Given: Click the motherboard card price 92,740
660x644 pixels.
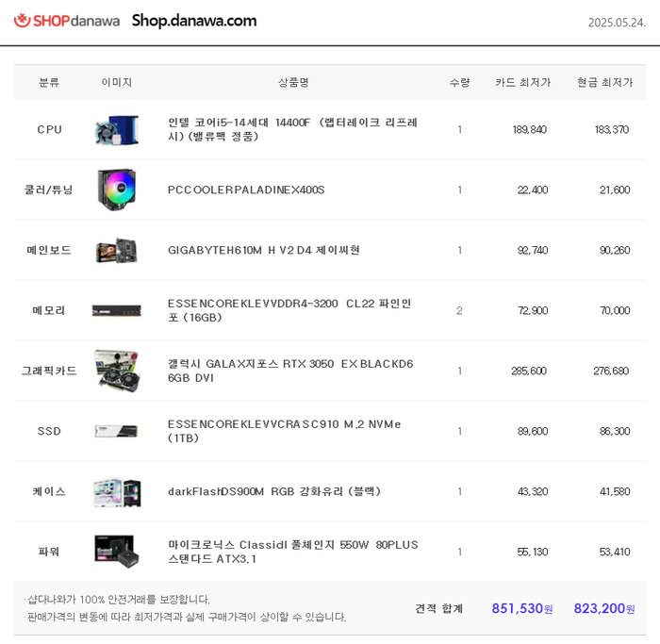Looking at the screenshot, I should click(533, 251).
